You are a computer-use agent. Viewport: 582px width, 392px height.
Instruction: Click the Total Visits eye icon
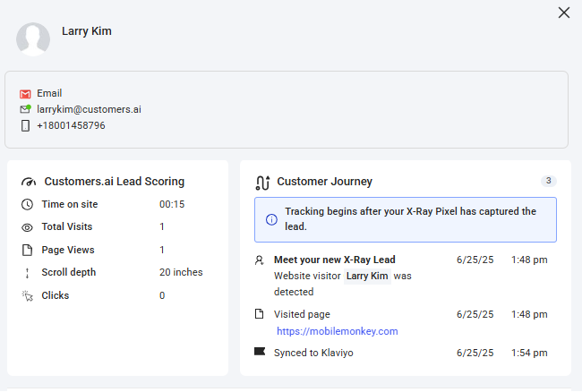click(x=27, y=227)
